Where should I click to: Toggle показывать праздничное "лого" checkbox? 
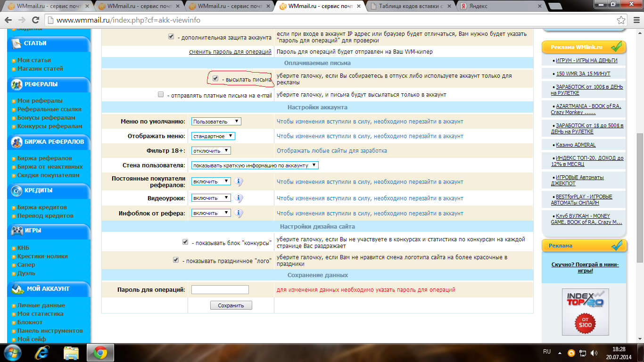click(176, 260)
